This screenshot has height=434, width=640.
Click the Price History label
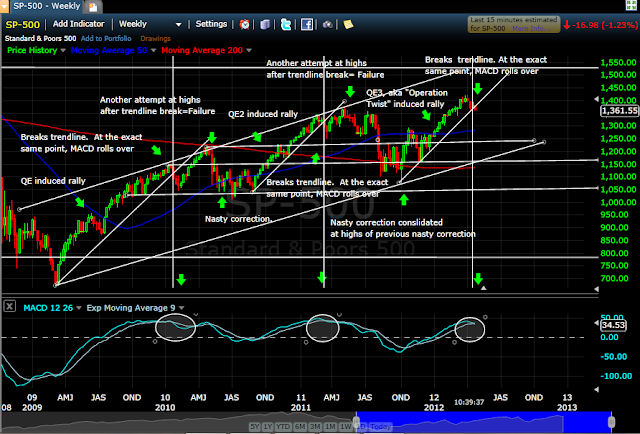(x=32, y=50)
